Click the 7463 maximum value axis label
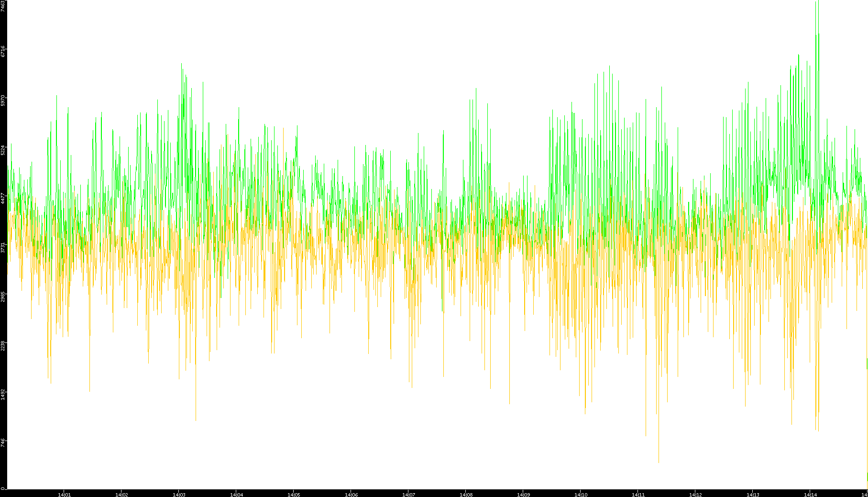 (3, 6)
